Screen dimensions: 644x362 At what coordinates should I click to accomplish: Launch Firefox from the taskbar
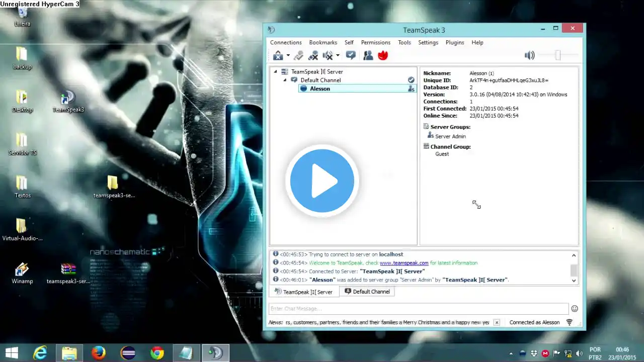(99, 353)
